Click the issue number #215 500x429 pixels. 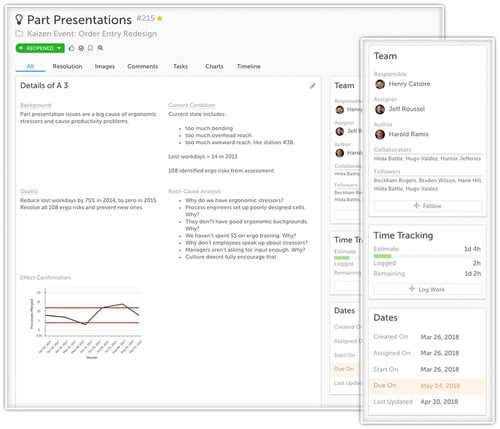tap(146, 18)
